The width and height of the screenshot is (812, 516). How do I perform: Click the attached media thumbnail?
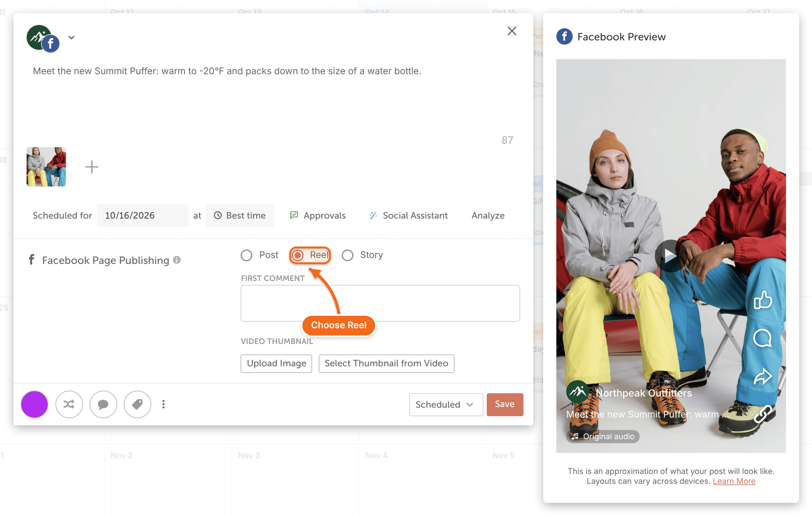(46, 167)
